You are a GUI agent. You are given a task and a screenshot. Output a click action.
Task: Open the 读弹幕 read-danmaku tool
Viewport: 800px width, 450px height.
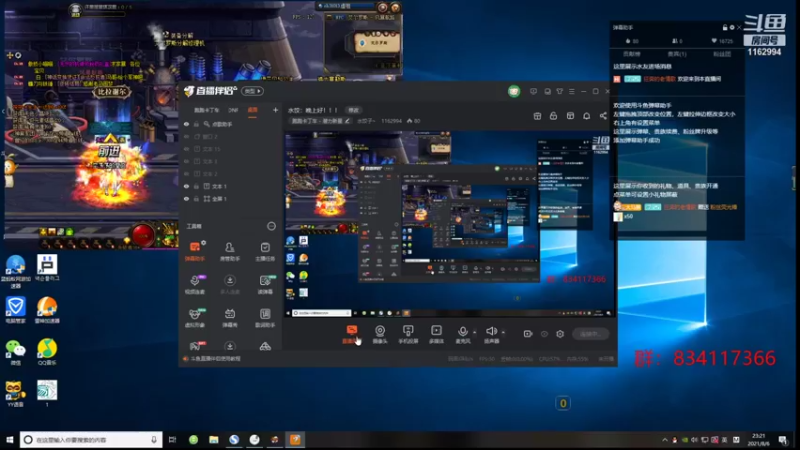[265, 285]
